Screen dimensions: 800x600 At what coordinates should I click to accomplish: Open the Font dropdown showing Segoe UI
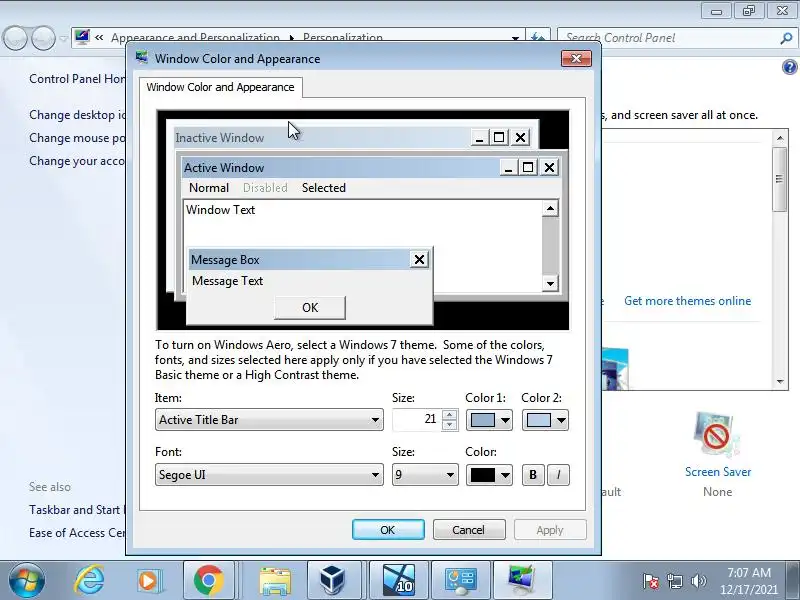point(269,475)
